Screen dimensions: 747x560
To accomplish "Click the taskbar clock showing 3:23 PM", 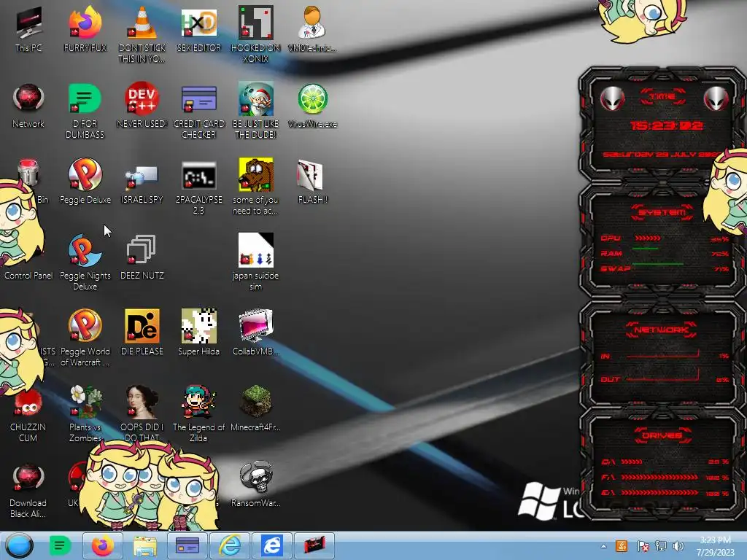I will [x=715, y=546].
